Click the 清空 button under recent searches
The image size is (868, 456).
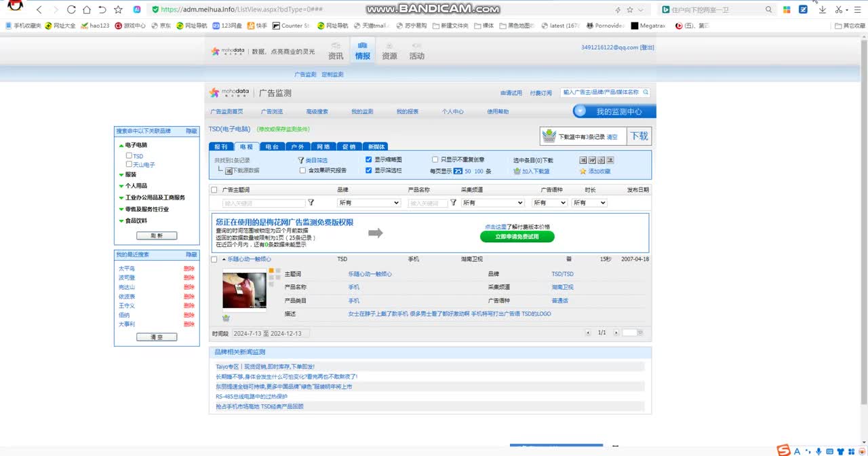pos(157,337)
